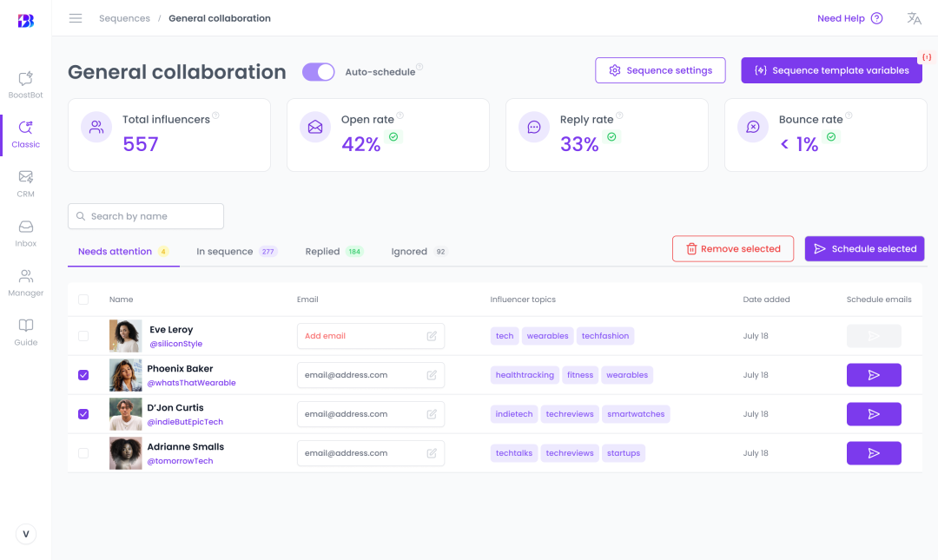Image resolution: width=938 pixels, height=560 pixels.
Task: Tick the select-all header checkbox
Action: 83,300
